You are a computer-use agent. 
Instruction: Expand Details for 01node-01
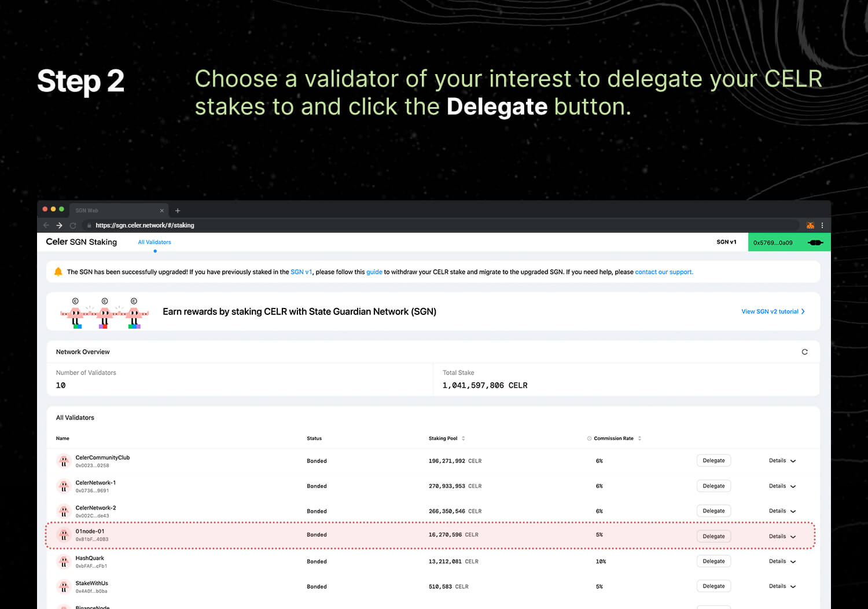pyautogui.click(x=782, y=537)
